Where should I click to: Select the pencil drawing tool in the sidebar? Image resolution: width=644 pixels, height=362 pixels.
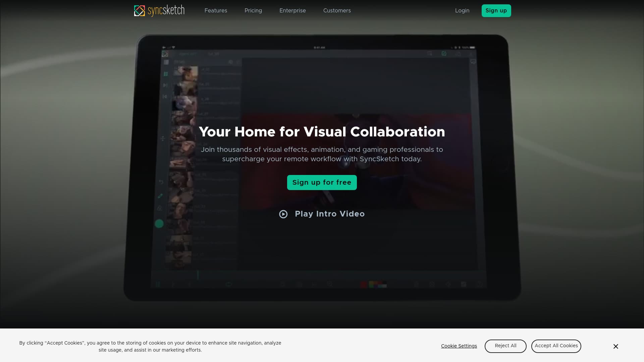160,195
